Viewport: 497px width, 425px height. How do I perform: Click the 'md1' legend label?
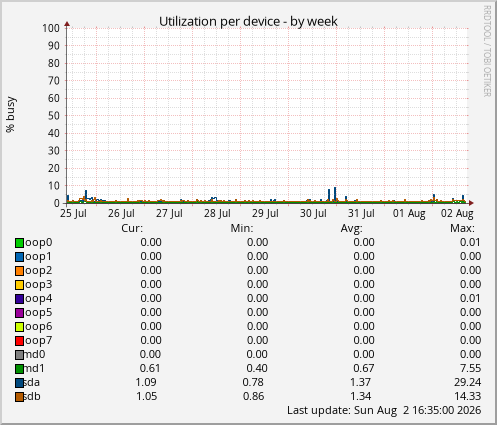[35, 368]
